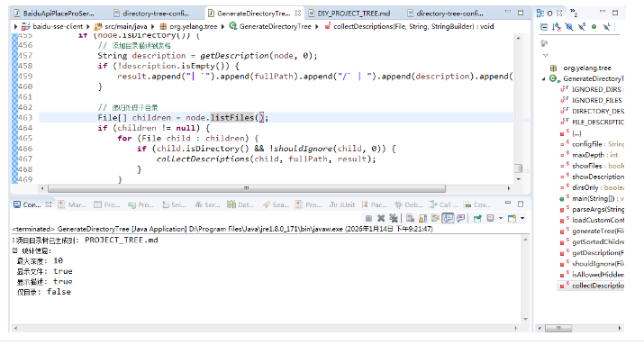
Task: Select the maxDepth : int outline entry
Action: tap(589, 155)
